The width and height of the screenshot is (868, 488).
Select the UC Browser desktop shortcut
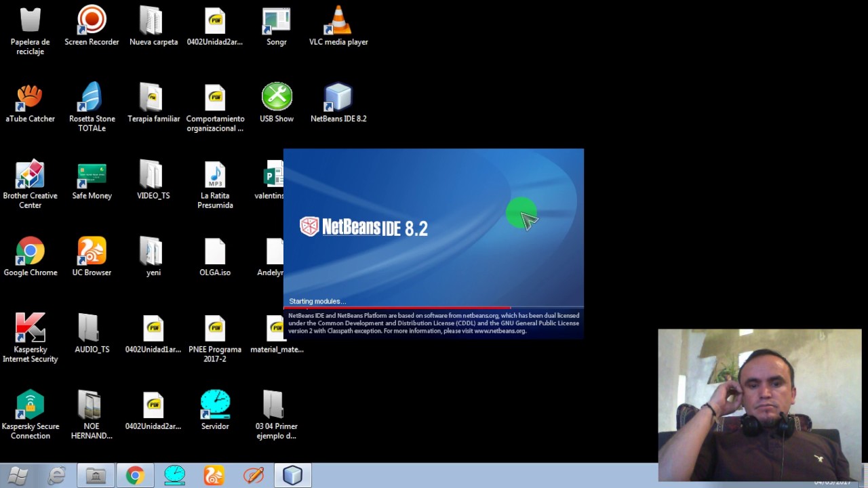pos(92,257)
